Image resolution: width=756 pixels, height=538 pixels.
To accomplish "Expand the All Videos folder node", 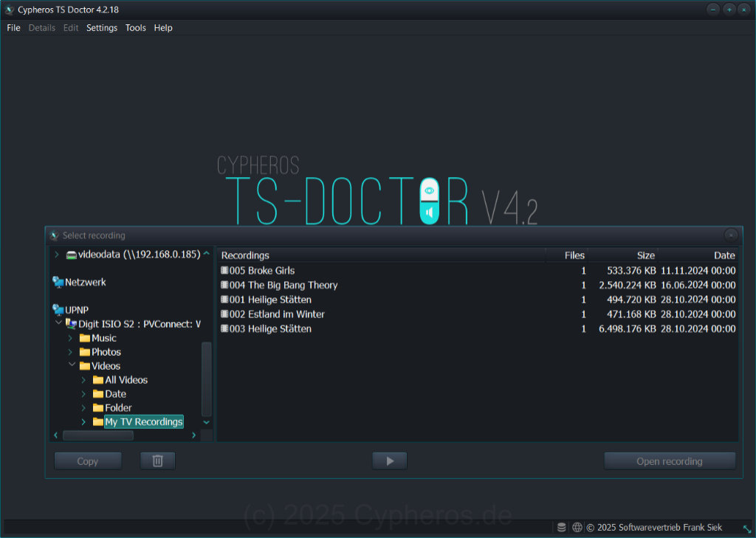I will 83,379.
